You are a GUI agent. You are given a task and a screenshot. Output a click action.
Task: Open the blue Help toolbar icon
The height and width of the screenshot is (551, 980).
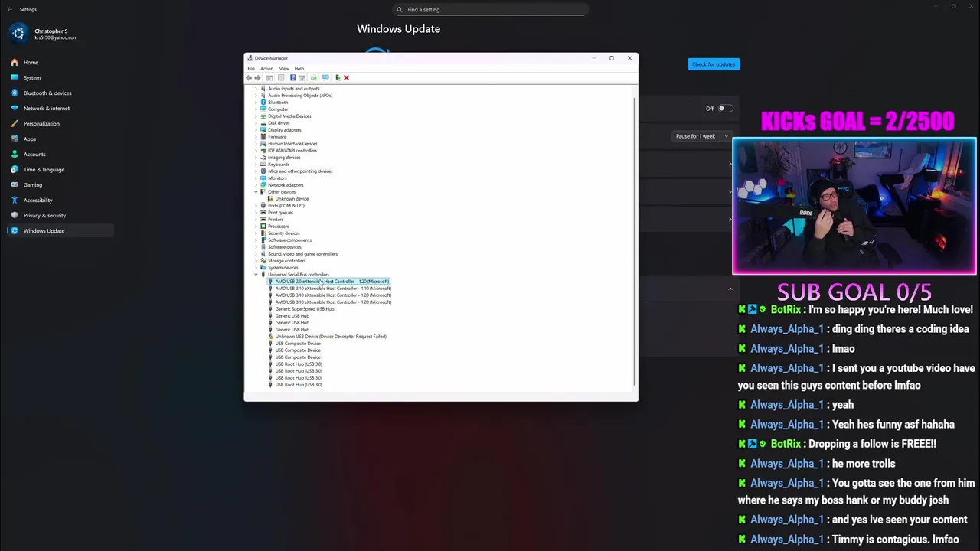pyautogui.click(x=292, y=77)
